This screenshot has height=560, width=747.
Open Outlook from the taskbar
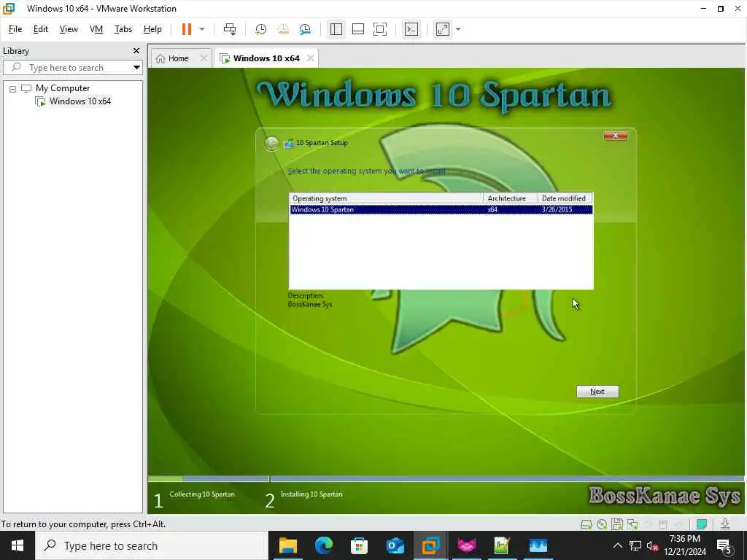point(395,545)
